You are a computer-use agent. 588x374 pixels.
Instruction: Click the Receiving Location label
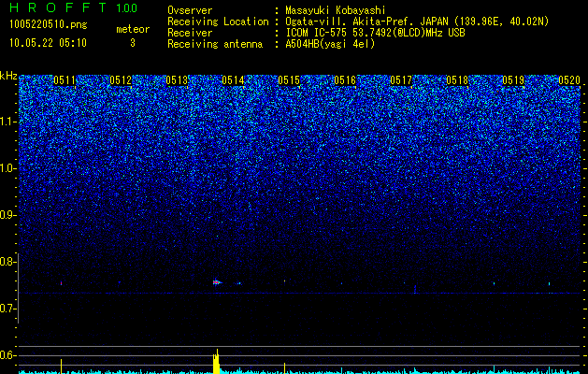[218, 22]
